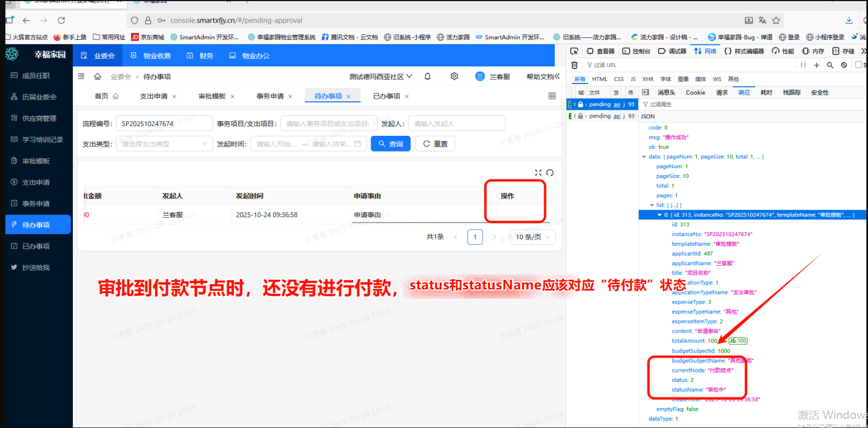Open the 控制台 DevTools panel
868x428 pixels.
pos(637,51)
